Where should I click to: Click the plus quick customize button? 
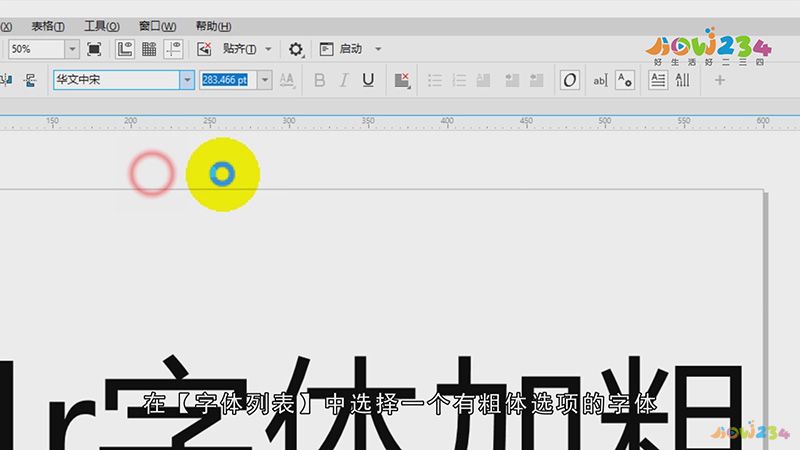719,80
